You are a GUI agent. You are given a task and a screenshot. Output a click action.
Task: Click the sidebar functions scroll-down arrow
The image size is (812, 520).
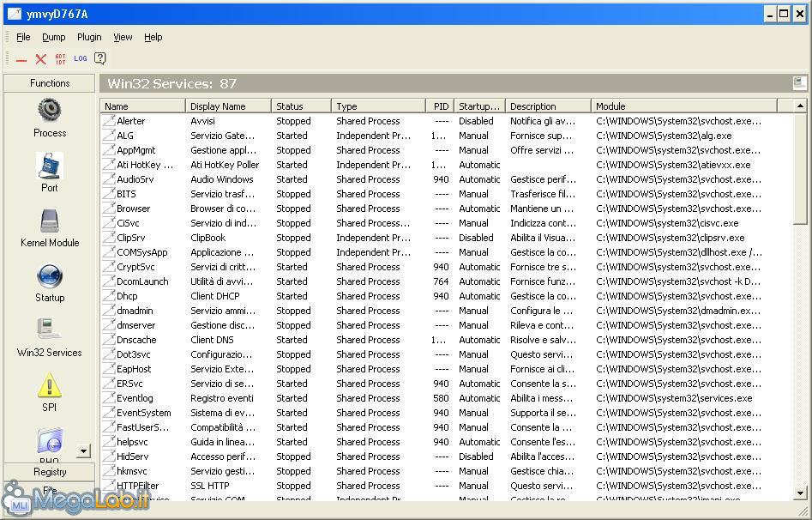84,451
